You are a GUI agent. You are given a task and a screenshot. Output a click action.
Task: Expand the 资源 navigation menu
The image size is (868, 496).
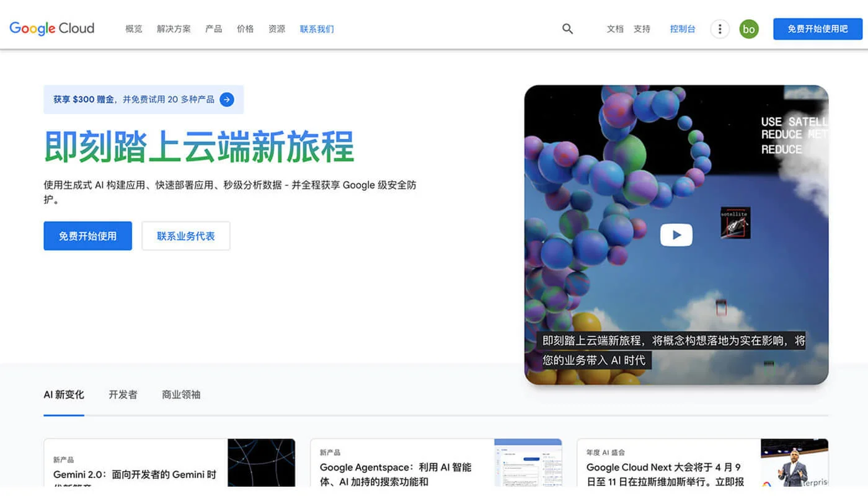(x=277, y=29)
